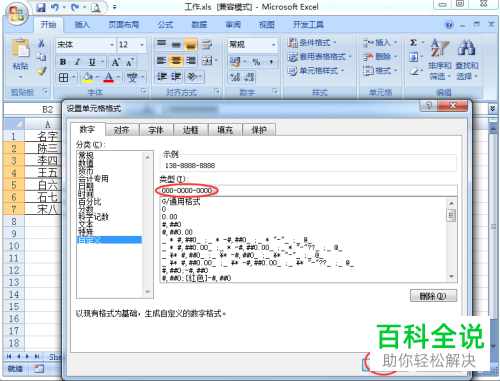Open the font size dropdown

[x=142, y=45]
